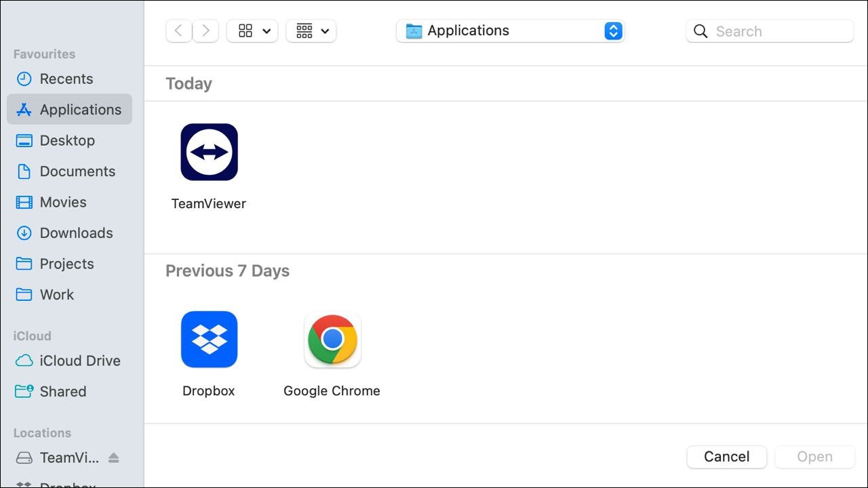Eject the TeamViewer volume

coord(114,457)
